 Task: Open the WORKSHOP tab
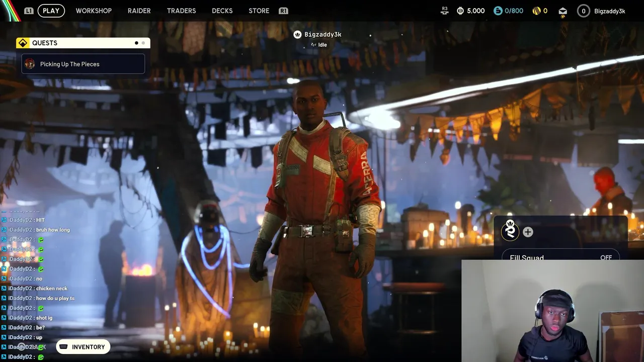coord(94,11)
